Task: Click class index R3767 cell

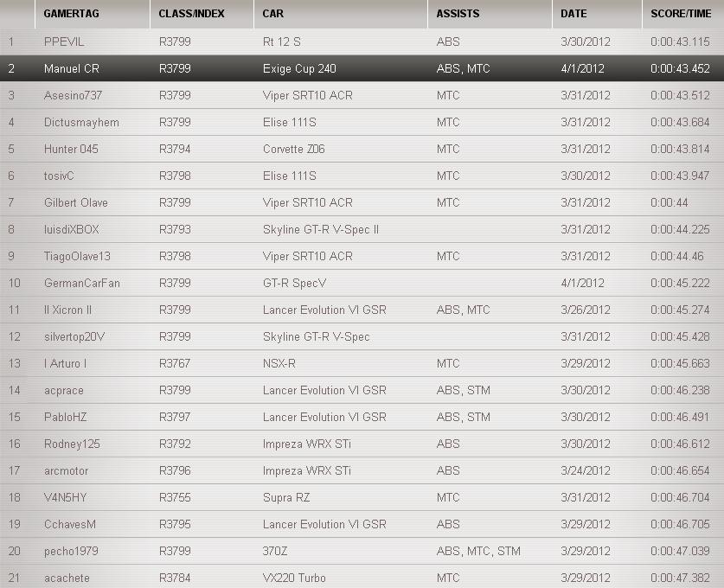Action: (175, 363)
